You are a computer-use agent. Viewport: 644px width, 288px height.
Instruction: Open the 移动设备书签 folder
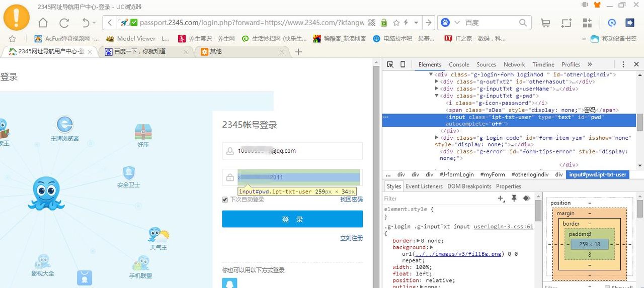click(x=613, y=38)
